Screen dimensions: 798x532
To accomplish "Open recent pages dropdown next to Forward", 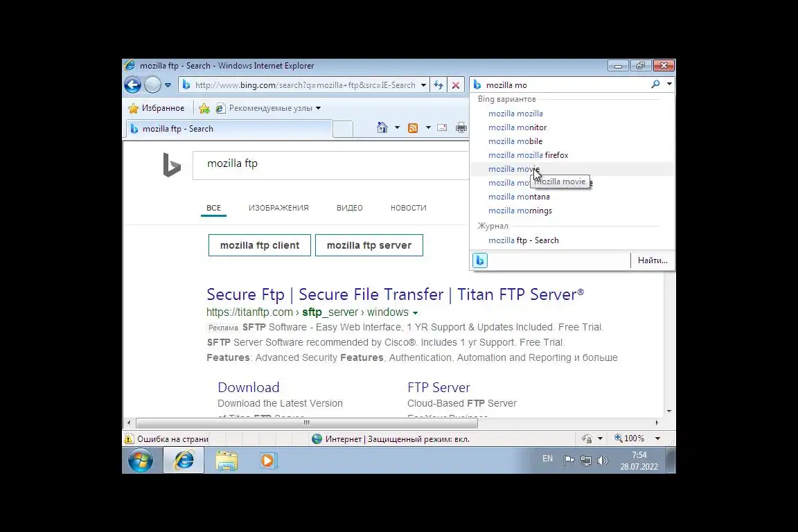I will point(168,85).
